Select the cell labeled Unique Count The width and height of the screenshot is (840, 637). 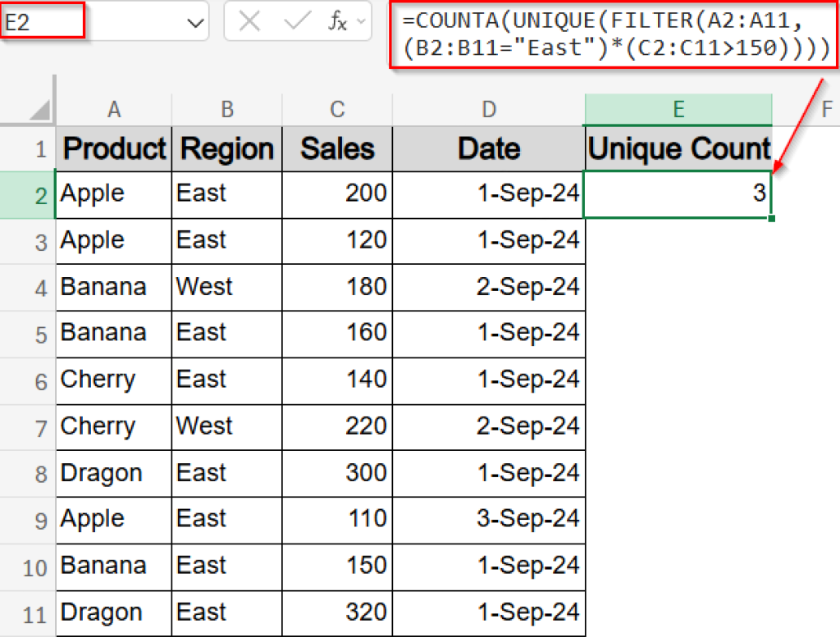coord(678,148)
